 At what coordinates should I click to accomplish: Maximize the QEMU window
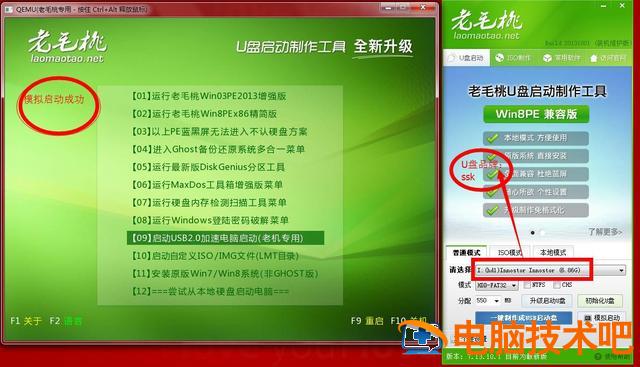coord(403,7)
